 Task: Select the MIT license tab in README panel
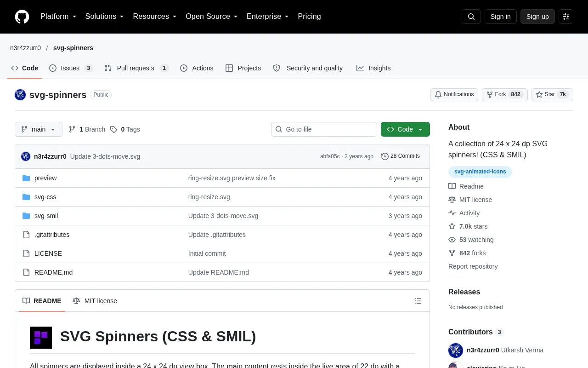click(x=95, y=301)
